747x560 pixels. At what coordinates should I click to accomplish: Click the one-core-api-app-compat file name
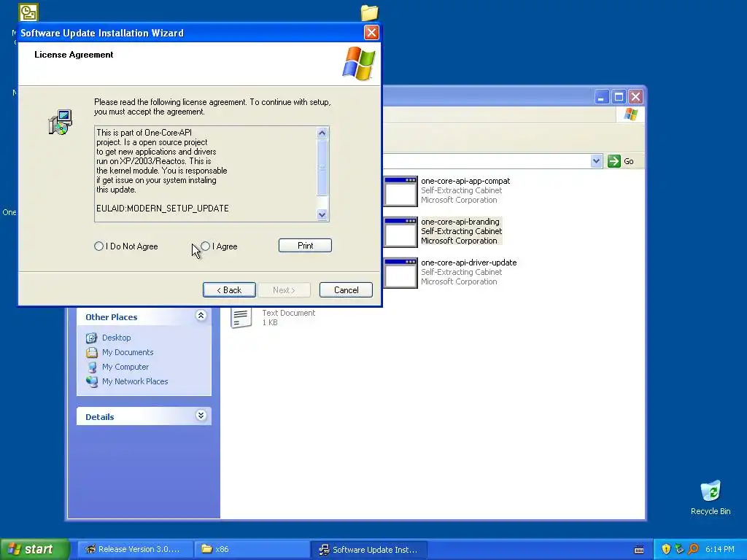click(x=465, y=181)
